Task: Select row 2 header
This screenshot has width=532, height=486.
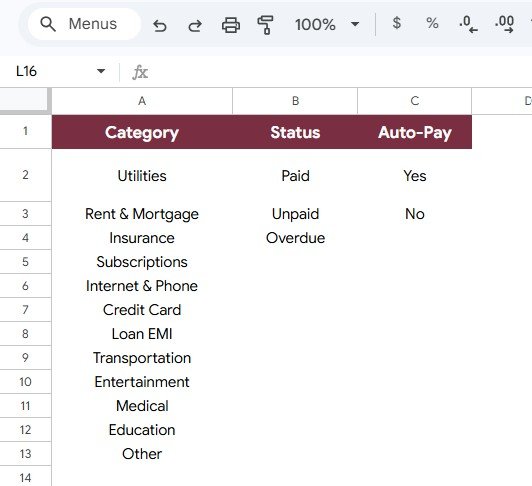Action: coord(25,175)
